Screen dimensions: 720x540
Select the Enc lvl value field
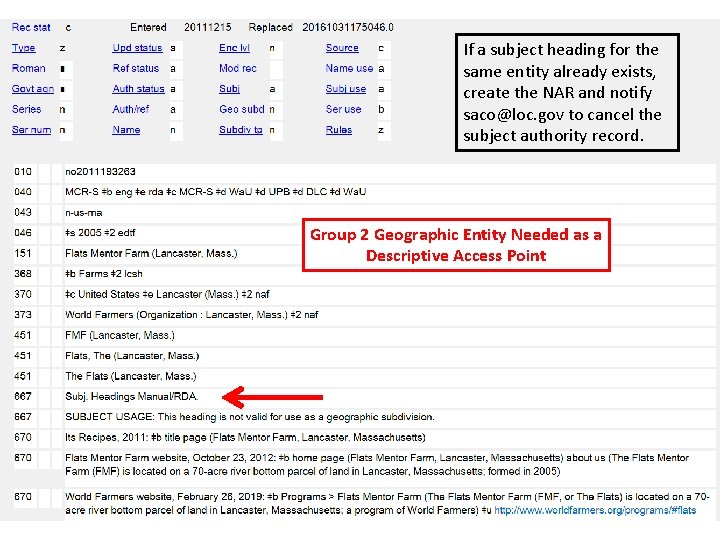coord(276,48)
